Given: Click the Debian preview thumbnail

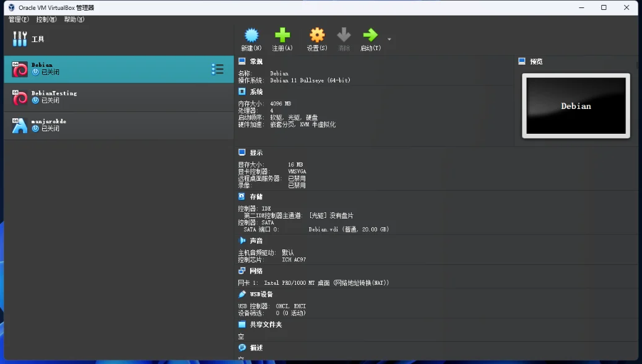Looking at the screenshot, I should pos(576,106).
